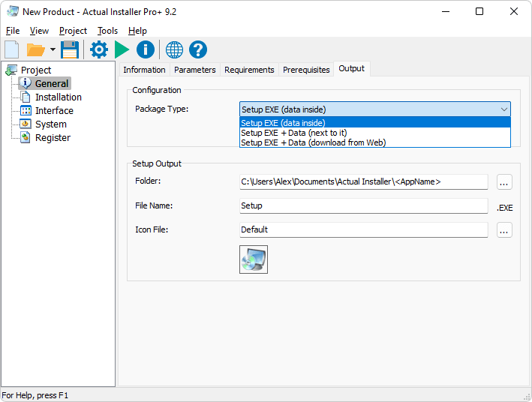Screen dimensions: 532x402
Task: Choose Setup EXE (data inside) option
Action: tap(375, 123)
